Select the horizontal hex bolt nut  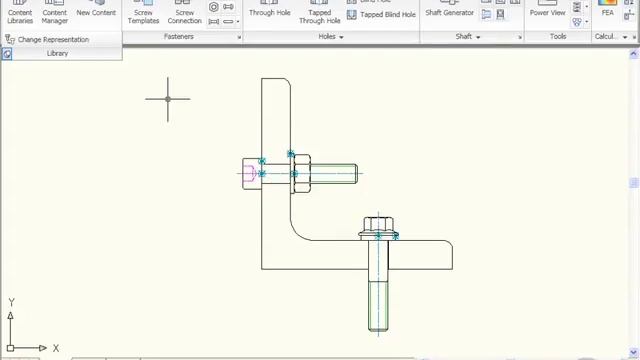point(302,173)
